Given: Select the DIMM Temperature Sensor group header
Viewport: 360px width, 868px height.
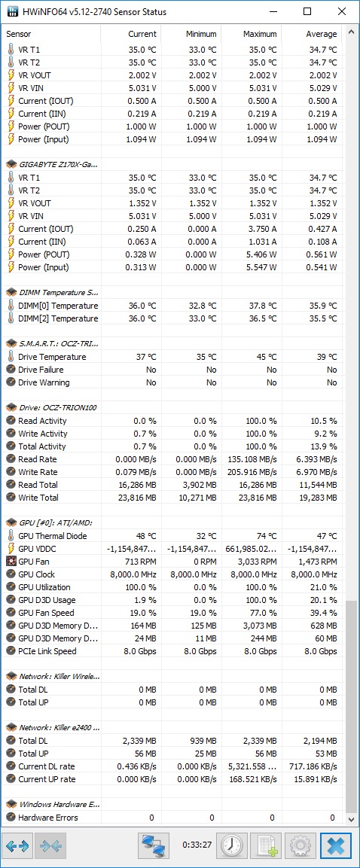Looking at the screenshot, I should click(53, 292).
